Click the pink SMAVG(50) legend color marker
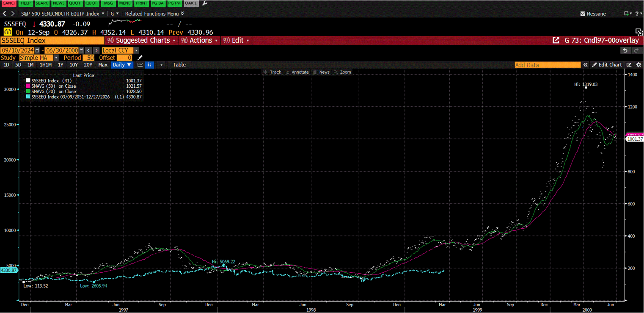 click(x=28, y=86)
